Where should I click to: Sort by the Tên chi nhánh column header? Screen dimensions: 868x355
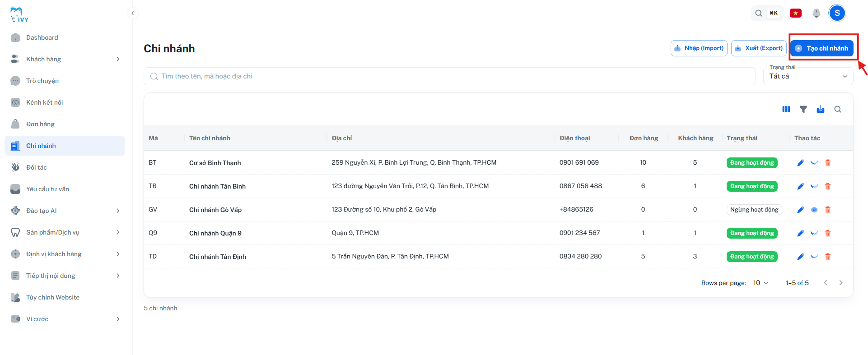[210, 138]
